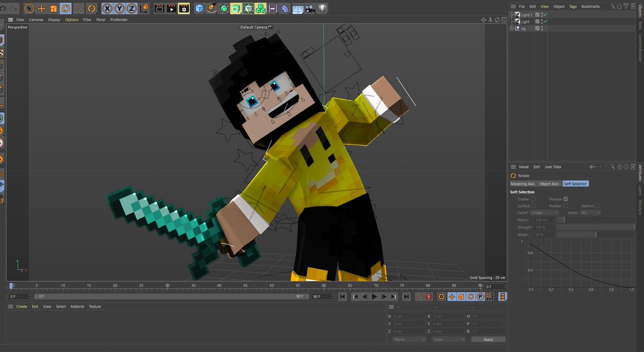Toggle Surface checkbox
This screenshot has height=352, width=644.
(x=533, y=206)
